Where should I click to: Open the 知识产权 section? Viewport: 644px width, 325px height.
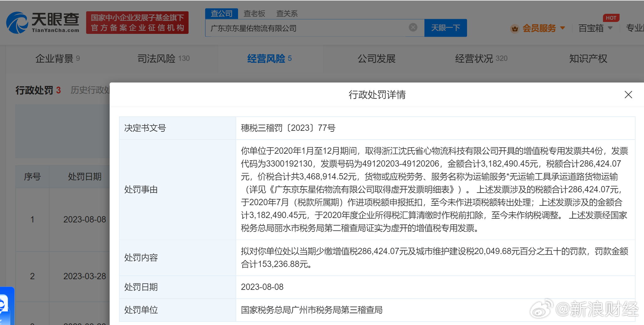tap(588, 59)
